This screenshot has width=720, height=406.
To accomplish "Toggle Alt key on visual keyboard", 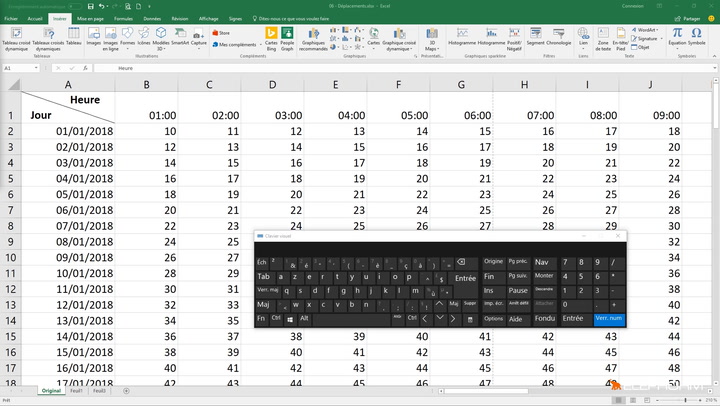I will (x=304, y=319).
